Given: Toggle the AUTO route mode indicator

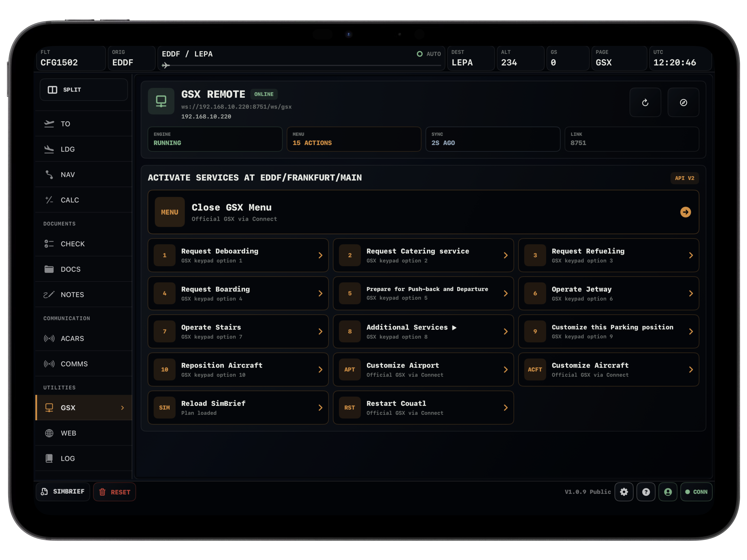Looking at the screenshot, I should (429, 54).
